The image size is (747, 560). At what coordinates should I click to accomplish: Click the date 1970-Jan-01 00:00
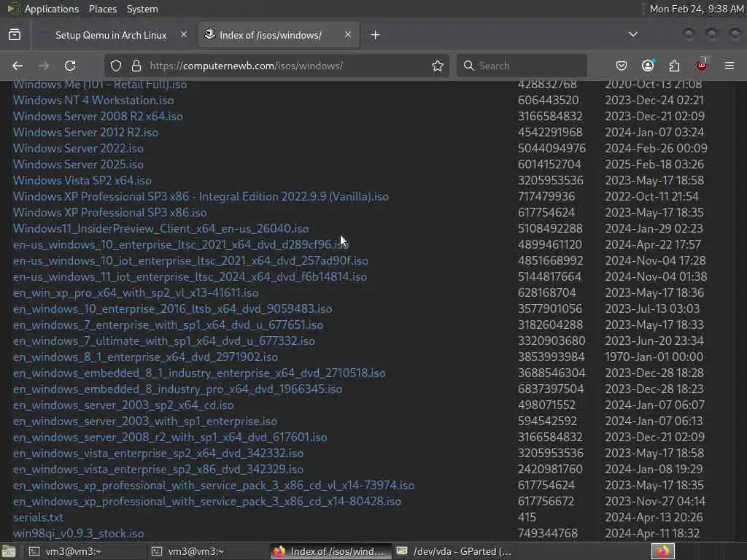tap(654, 357)
